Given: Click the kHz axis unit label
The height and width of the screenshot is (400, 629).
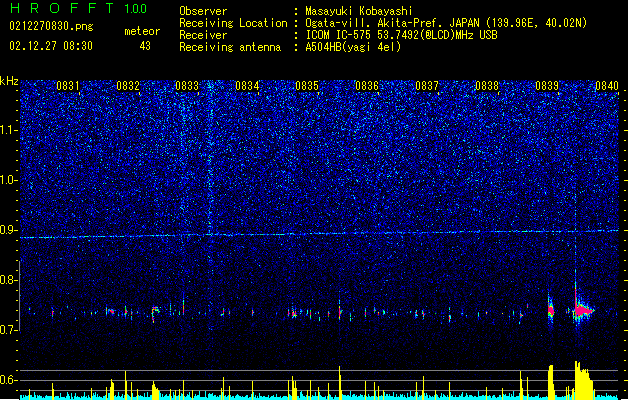Looking at the screenshot, I should point(9,81).
